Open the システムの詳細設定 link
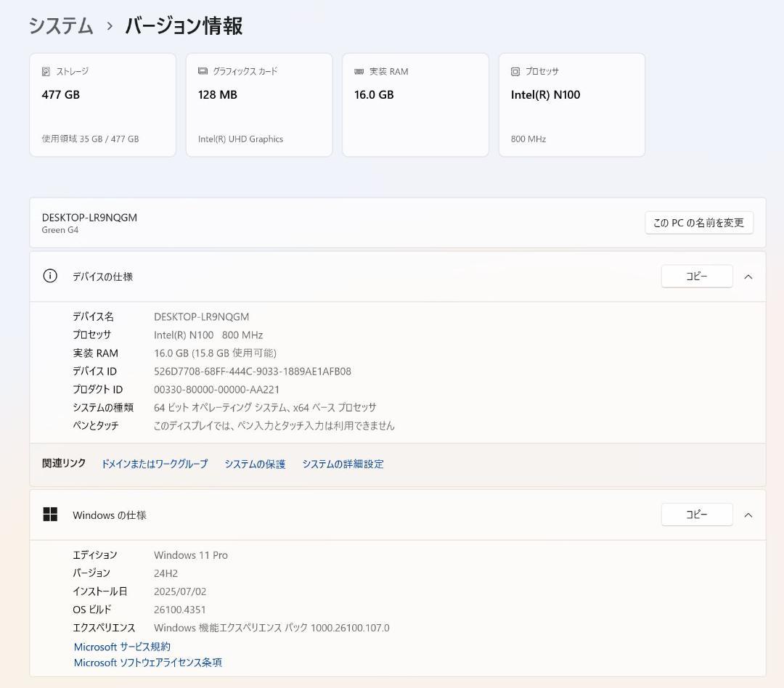The image size is (784, 688). 343,464
